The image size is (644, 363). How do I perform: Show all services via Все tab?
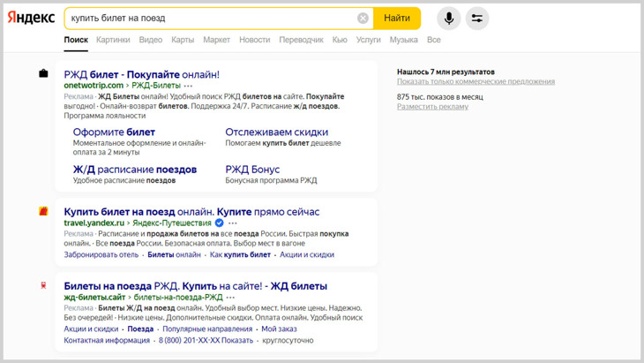(434, 40)
